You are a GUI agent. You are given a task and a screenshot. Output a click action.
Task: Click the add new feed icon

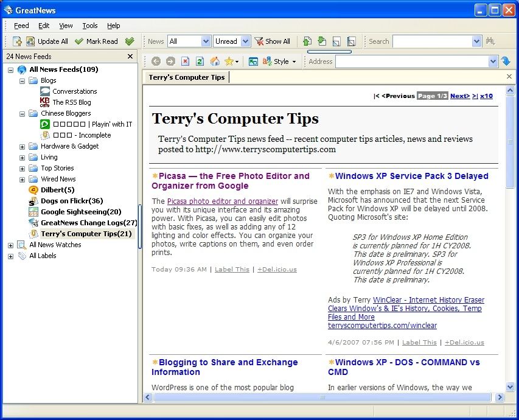(x=17, y=41)
